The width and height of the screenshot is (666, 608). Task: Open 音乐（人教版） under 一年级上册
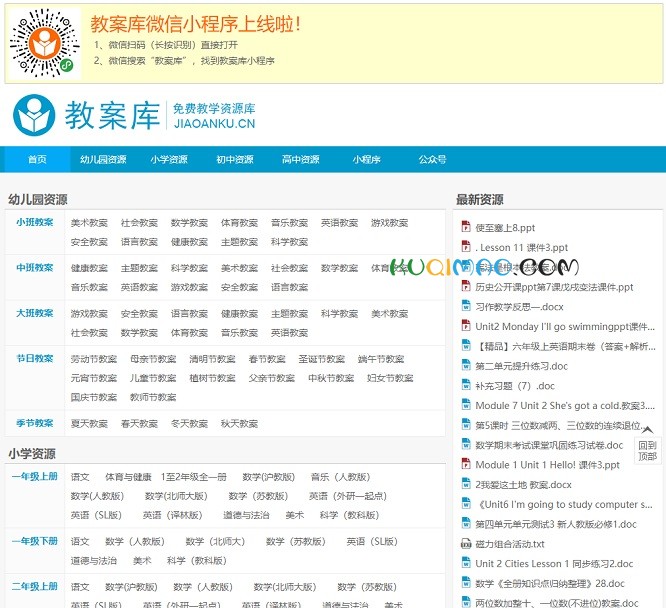[x=341, y=477]
